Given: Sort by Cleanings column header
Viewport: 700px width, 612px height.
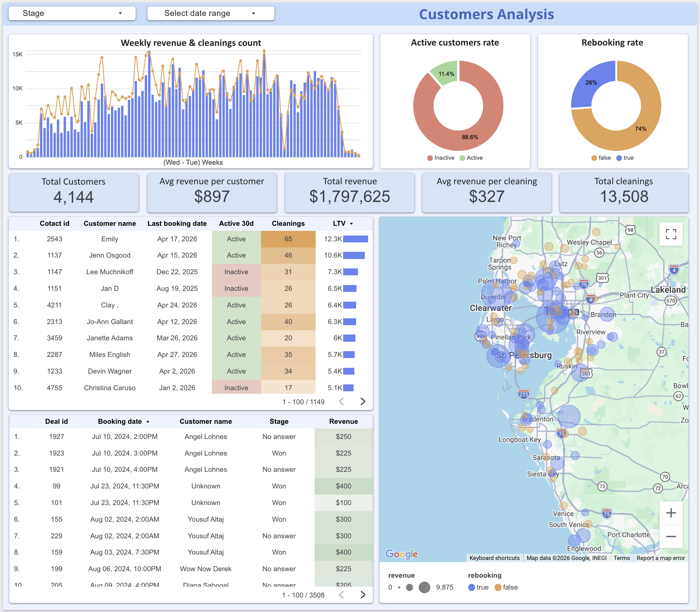Looking at the screenshot, I should (x=288, y=224).
